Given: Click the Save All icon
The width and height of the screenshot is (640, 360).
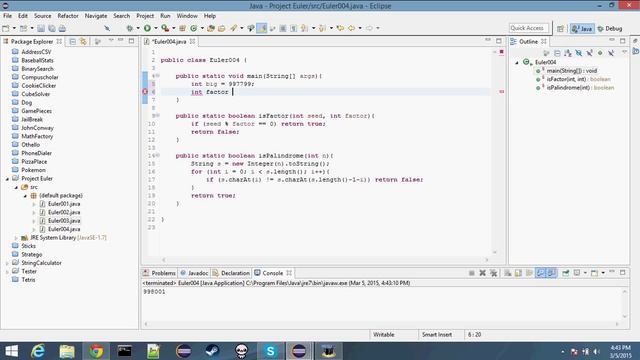Looking at the screenshot, I should point(52,28).
